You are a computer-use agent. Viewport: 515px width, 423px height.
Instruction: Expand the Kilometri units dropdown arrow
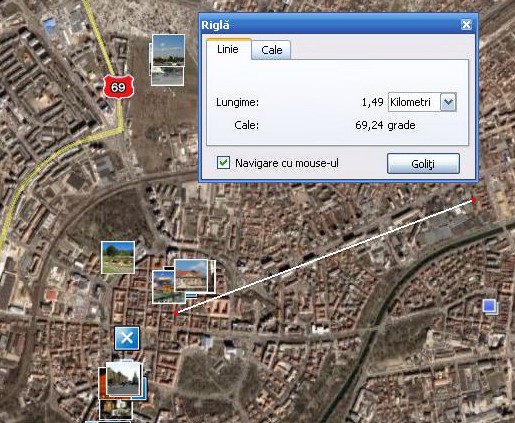pos(448,102)
